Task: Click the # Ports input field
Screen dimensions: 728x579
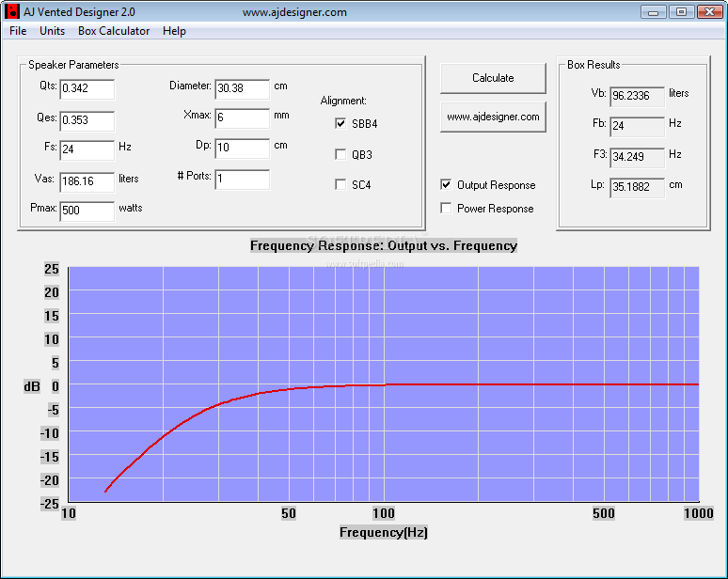Action: 242,180
